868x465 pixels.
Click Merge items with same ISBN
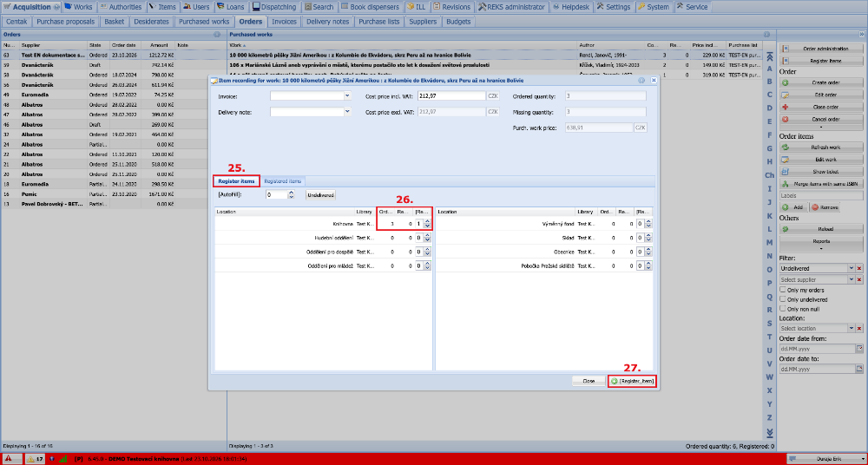tap(821, 184)
